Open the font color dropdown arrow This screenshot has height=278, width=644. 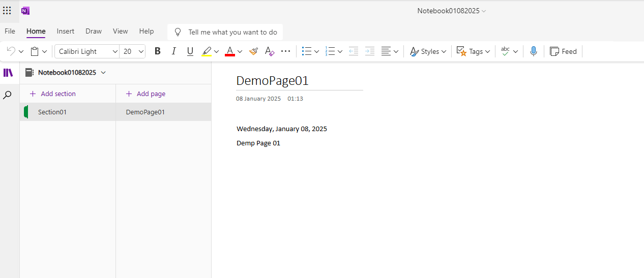click(x=240, y=51)
